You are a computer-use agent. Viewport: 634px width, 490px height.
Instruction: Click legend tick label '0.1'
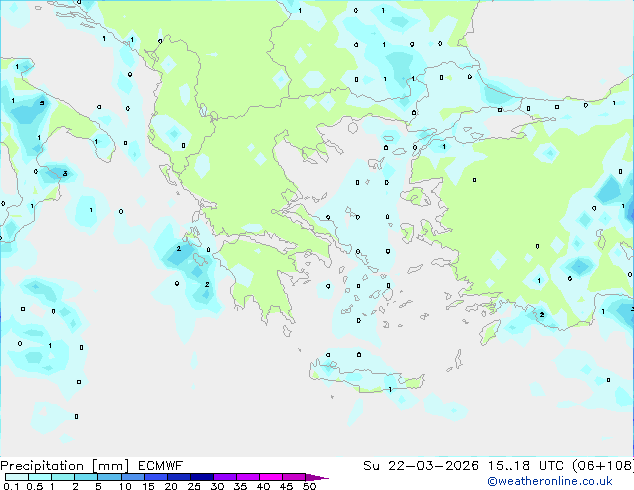click(x=11, y=486)
